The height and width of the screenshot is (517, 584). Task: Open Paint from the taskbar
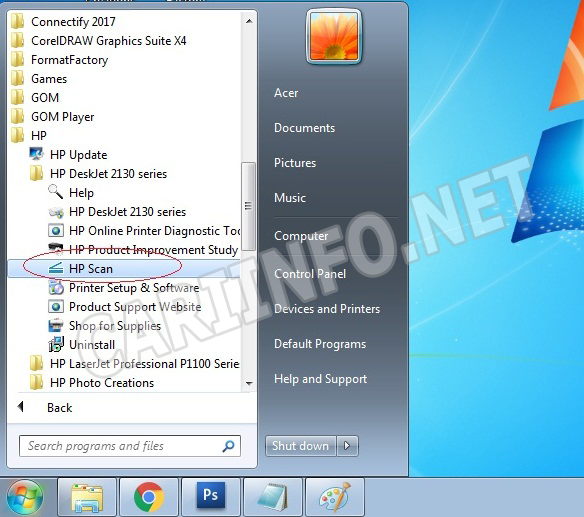[x=334, y=497]
